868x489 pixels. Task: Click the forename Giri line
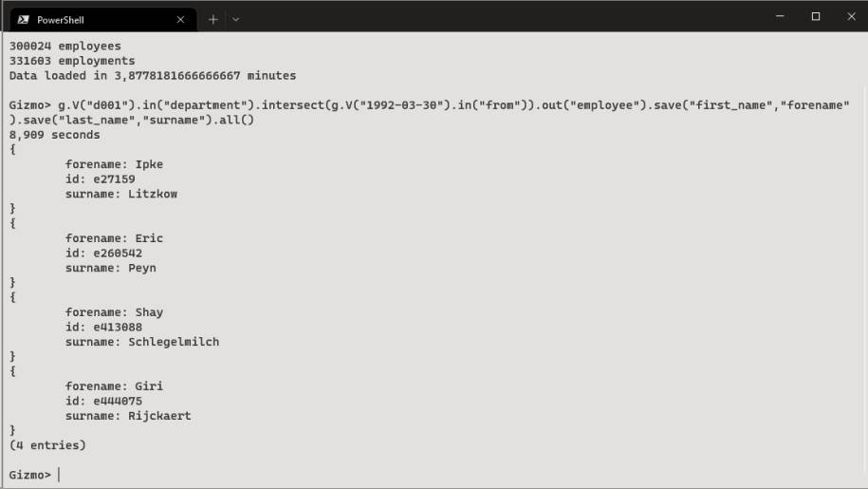click(114, 386)
